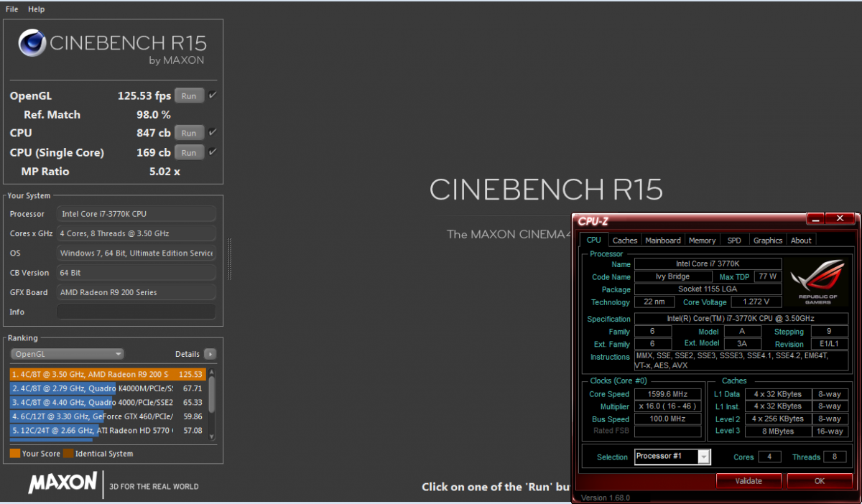This screenshot has height=504, width=862.
Task: Click the CPU score "847 cb"
Action: pyautogui.click(x=154, y=133)
